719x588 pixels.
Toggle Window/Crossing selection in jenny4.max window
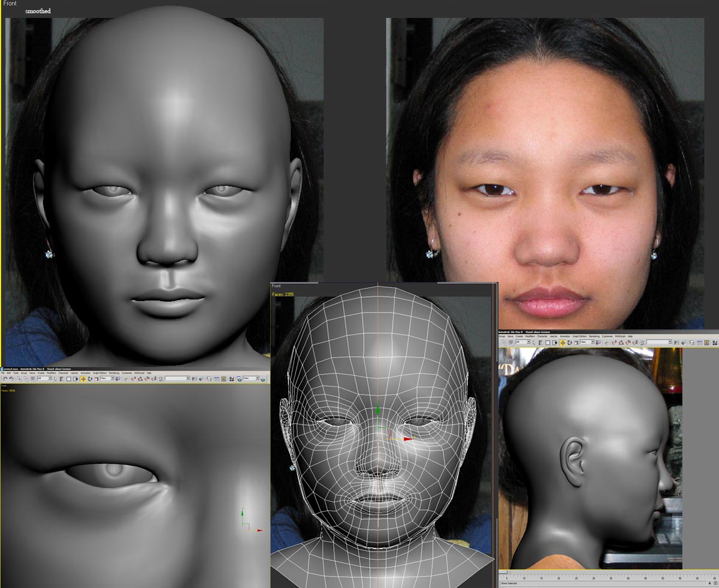click(75, 379)
